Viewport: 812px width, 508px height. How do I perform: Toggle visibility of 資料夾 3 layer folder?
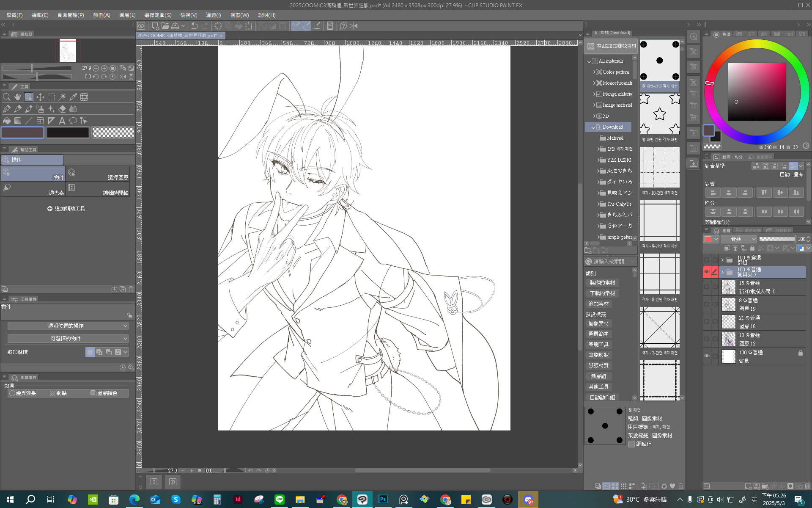(x=706, y=272)
